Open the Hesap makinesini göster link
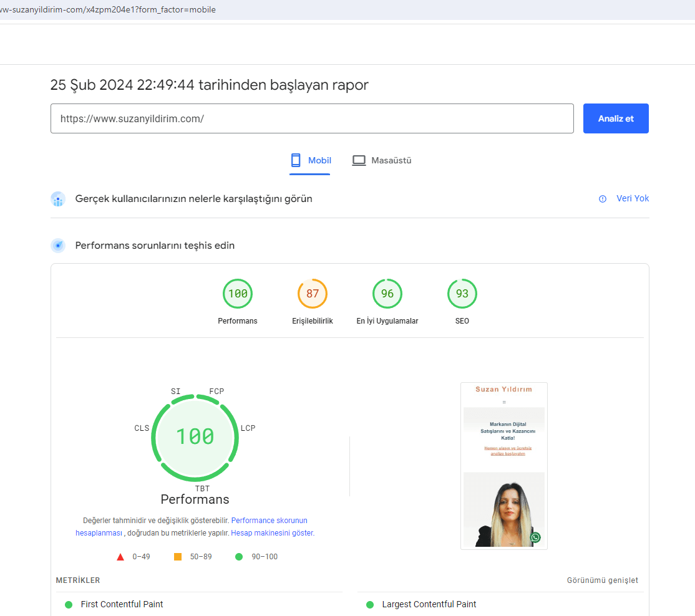 271,534
